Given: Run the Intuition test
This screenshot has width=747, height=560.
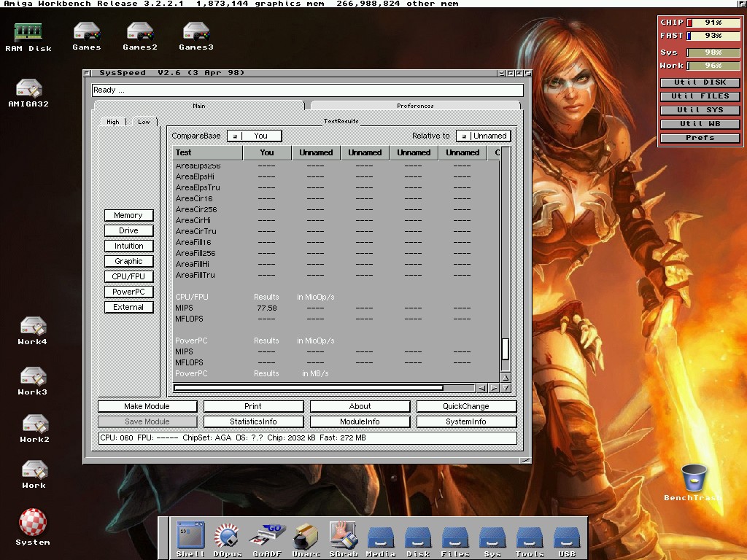Looking at the screenshot, I should [128, 246].
